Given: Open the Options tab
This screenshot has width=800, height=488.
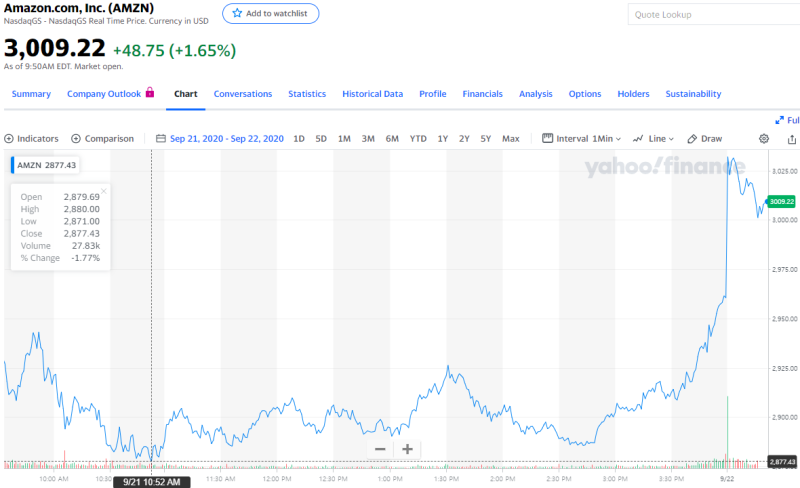Looking at the screenshot, I should click(585, 94).
